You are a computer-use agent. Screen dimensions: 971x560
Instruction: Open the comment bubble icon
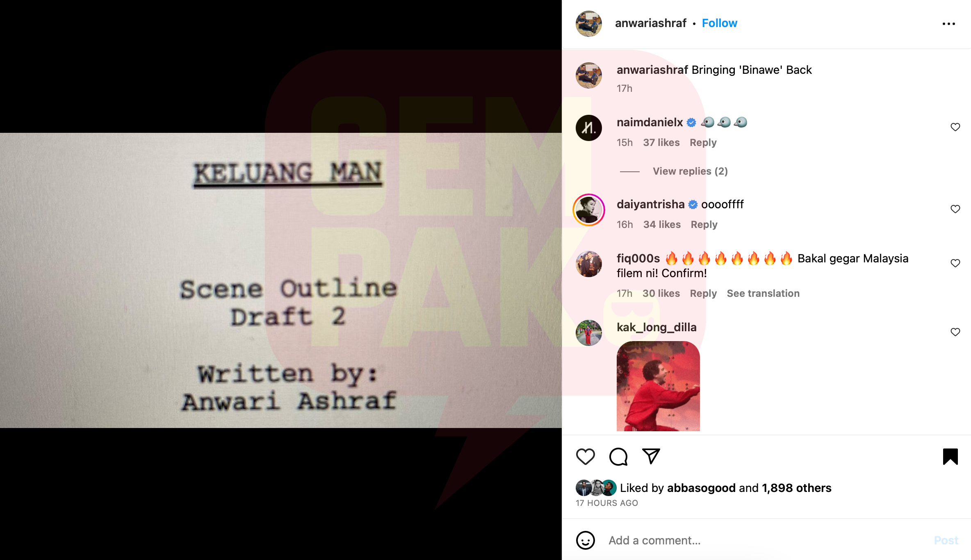(618, 457)
